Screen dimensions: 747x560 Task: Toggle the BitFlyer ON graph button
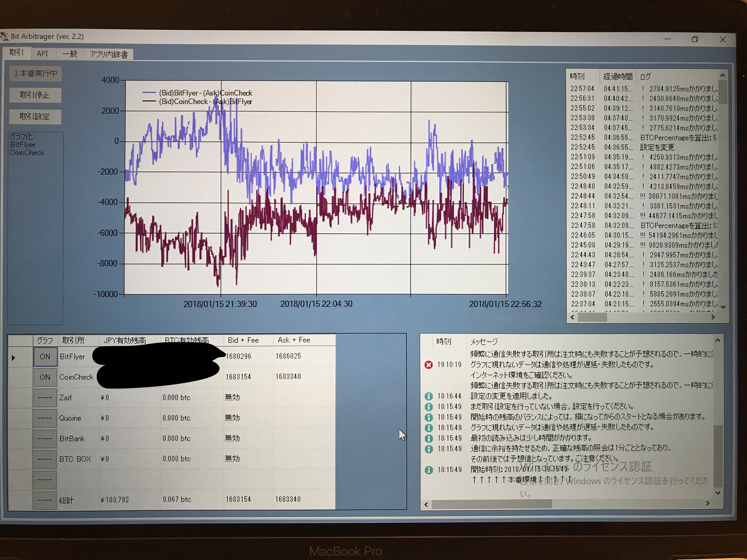point(45,357)
